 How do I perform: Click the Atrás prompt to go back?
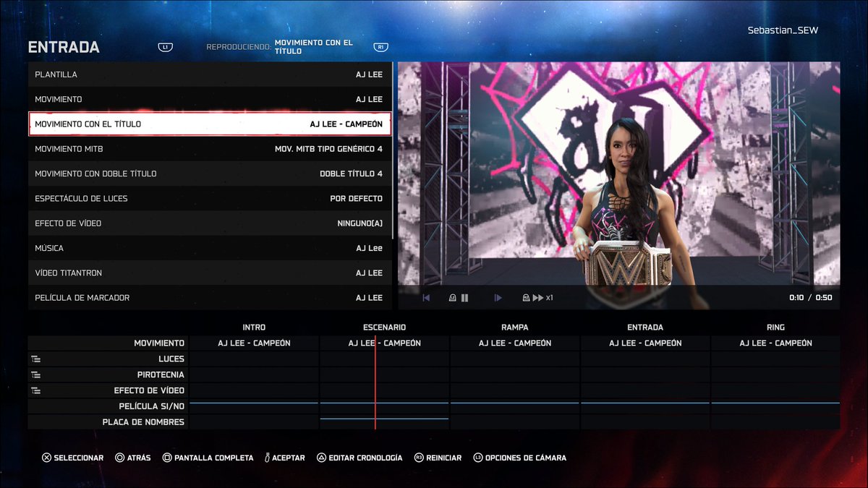click(139, 458)
